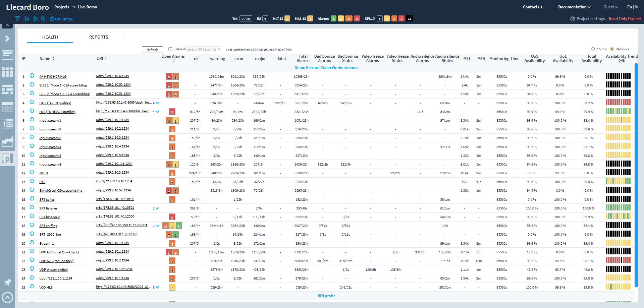
Task: Select the 15 min radio button
Action: click(593, 49)
